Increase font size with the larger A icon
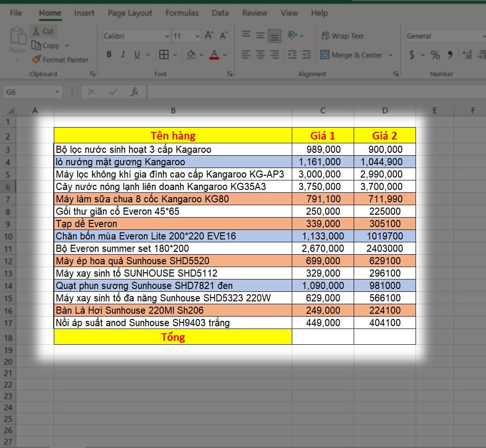Image resolution: width=486 pixels, height=448 pixels. point(209,36)
